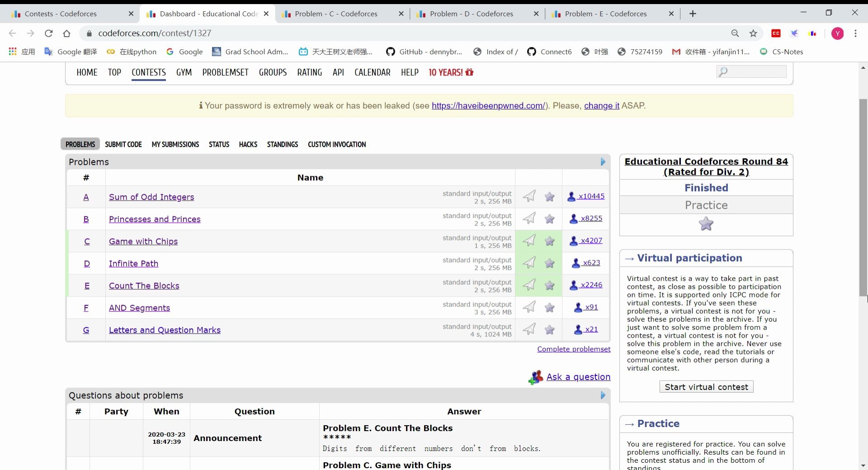Open the x4207 solved-by list for problem C
868x470 pixels.
pos(586,240)
